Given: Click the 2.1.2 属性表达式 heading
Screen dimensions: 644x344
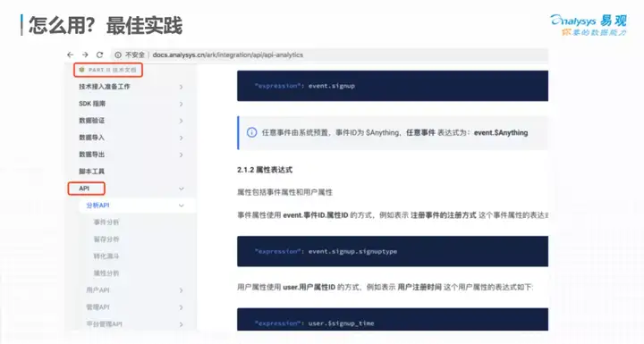Looking at the screenshot, I should pyautogui.click(x=265, y=170).
